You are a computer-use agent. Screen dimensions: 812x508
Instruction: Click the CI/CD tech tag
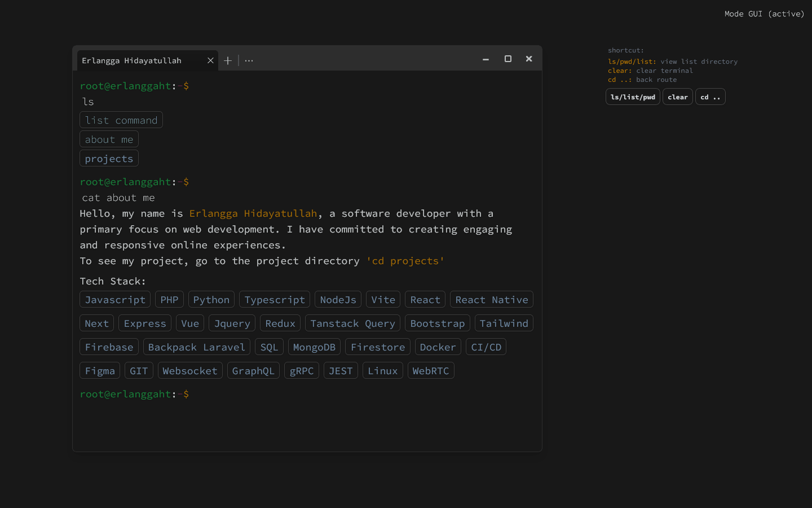(x=486, y=347)
